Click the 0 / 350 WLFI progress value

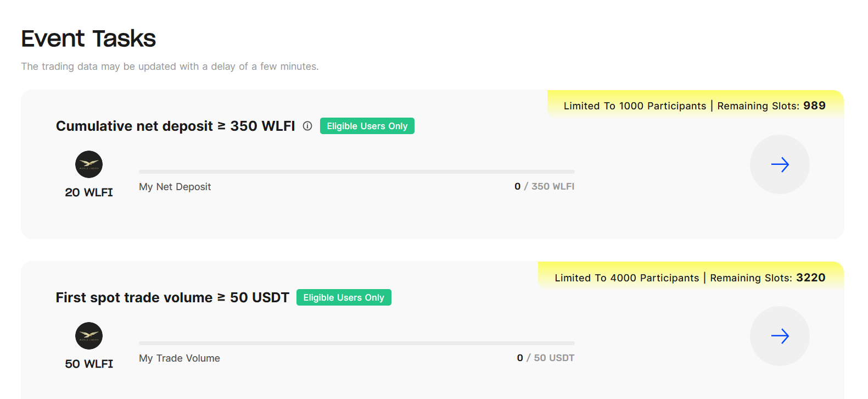pos(544,186)
